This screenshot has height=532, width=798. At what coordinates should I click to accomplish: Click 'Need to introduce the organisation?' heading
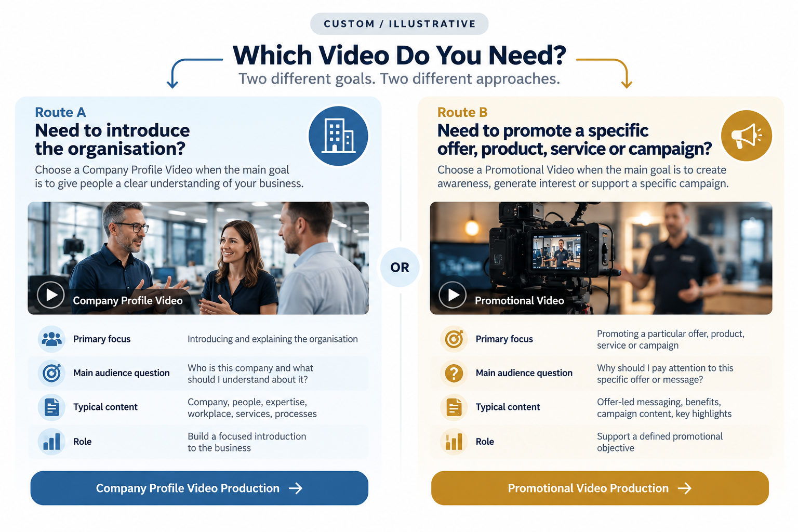112,139
